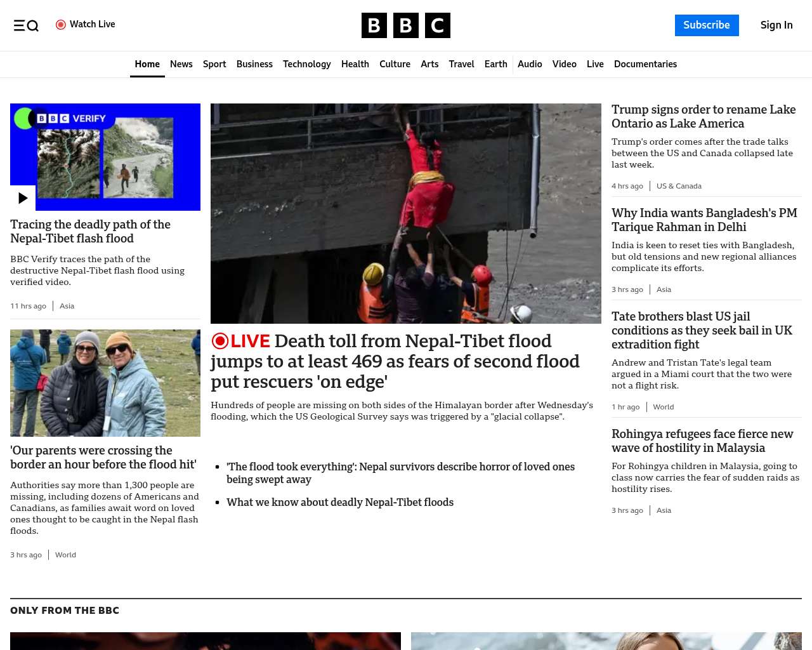Screen dimensions: 812x650
Task: Open the main flood rescue image
Action: point(406,213)
